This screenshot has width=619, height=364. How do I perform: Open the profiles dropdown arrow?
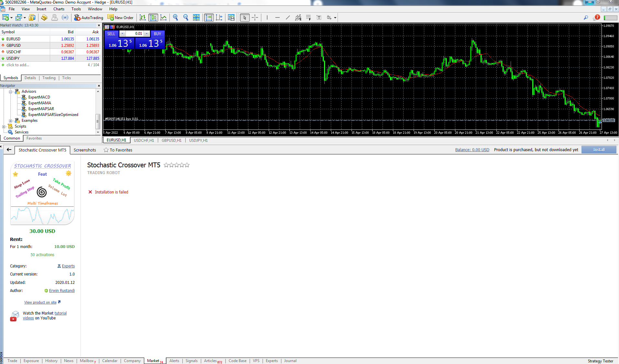(25, 17)
